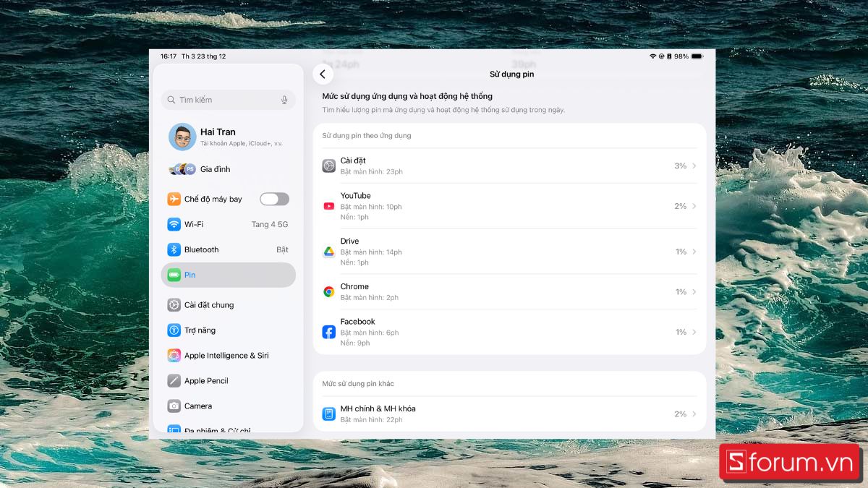
Task: Open the Wi-Fi settings icon
Action: [x=174, y=224]
